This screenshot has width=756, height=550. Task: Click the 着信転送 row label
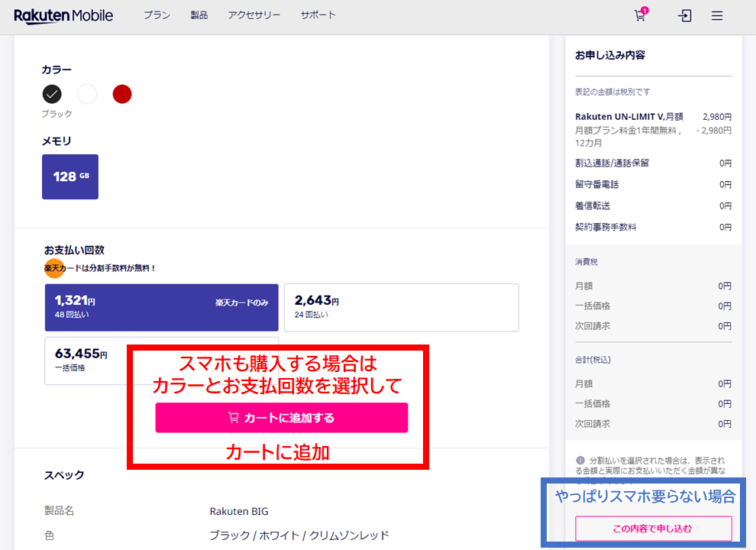tap(593, 205)
